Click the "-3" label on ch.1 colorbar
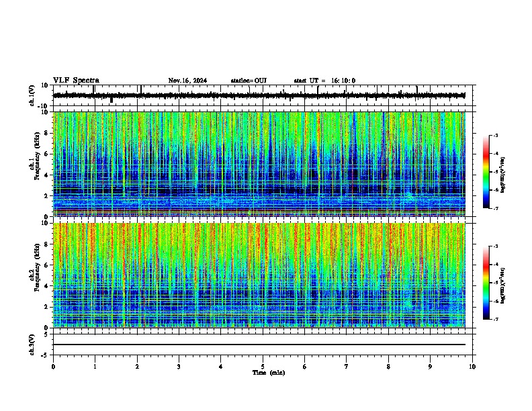The width and height of the screenshot is (532, 411). coord(496,135)
